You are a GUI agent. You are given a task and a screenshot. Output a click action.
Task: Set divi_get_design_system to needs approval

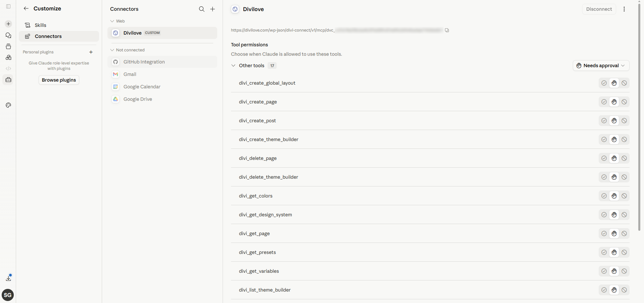(614, 215)
